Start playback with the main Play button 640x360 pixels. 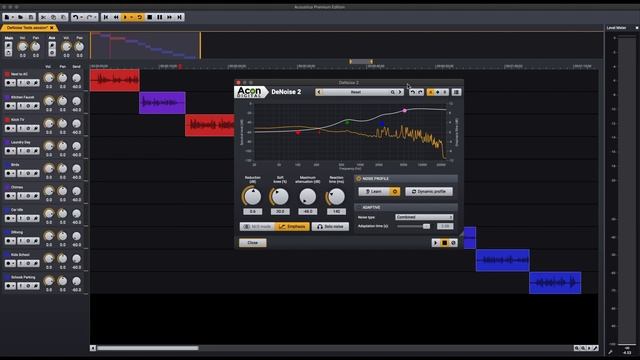(x=125, y=17)
